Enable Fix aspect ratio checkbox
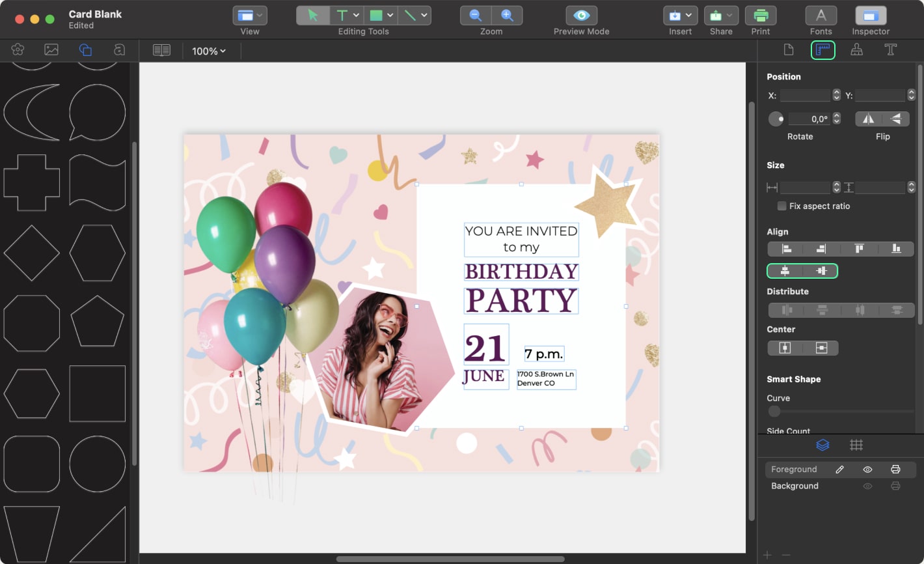 (x=781, y=206)
